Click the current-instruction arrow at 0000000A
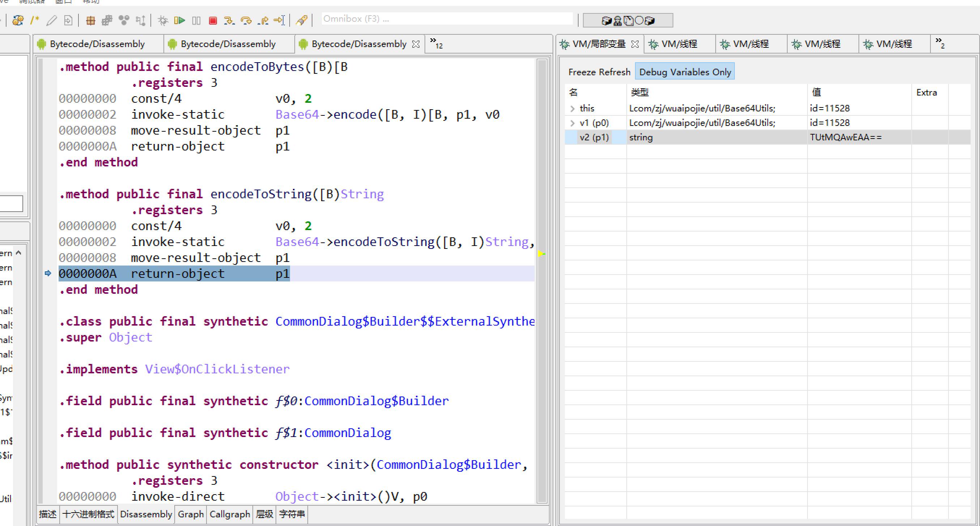Image resolution: width=980 pixels, height=526 pixels. click(x=48, y=273)
